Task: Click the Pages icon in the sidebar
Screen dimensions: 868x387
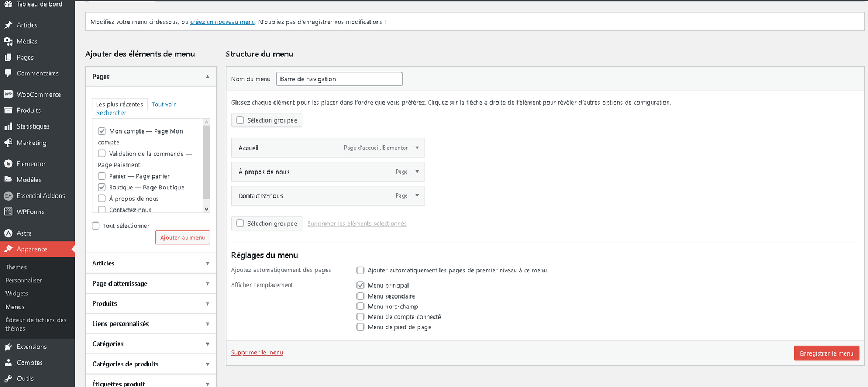Action: 8,57
